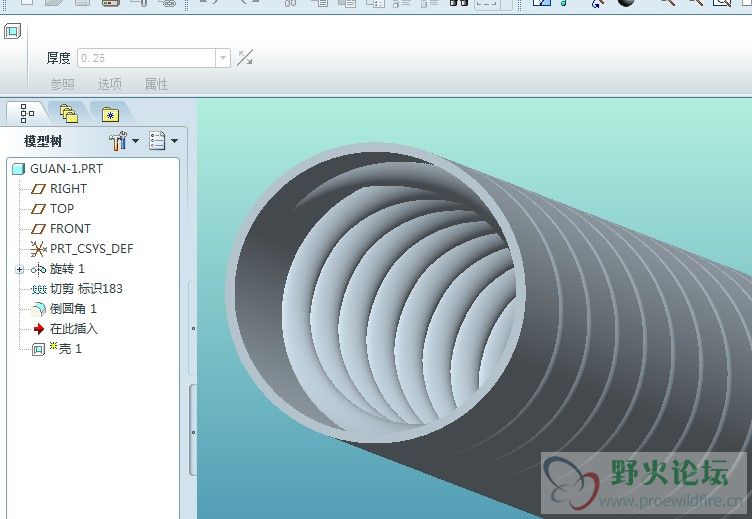This screenshot has height=519, width=752.
Task: Open the model tree settings hammer menu
Action: [x=123, y=141]
